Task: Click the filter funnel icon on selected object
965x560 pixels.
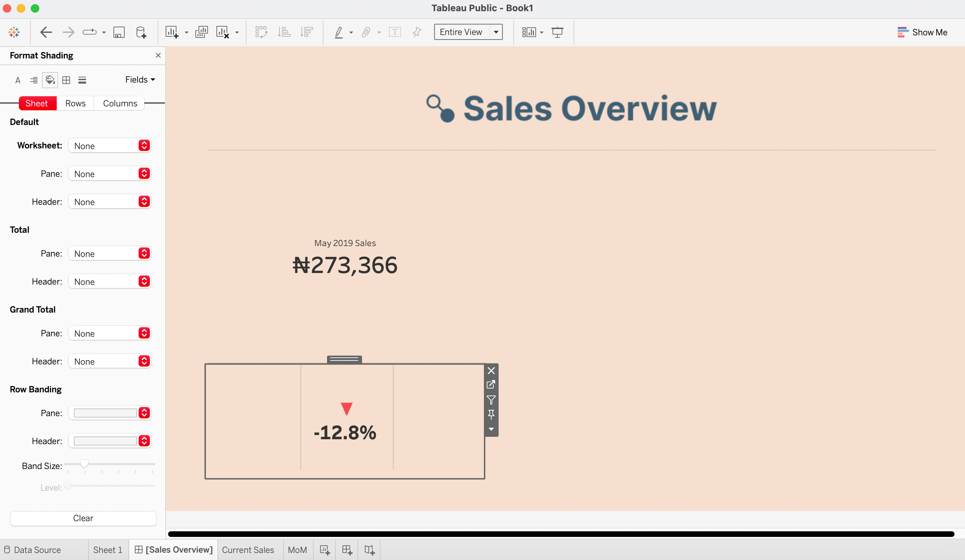Action: (491, 400)
